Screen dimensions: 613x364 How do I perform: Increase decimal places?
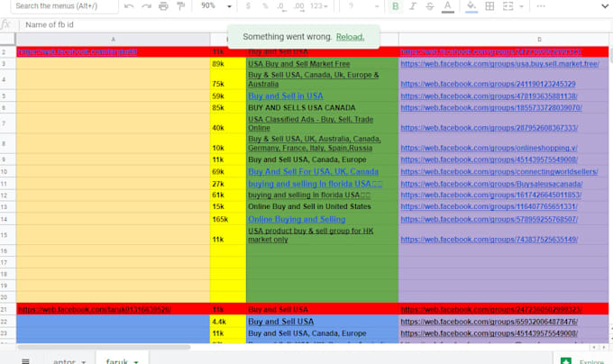[298, 6]
